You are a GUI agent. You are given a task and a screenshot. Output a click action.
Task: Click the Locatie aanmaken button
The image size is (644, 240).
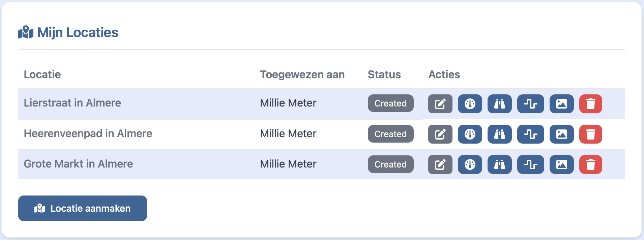(x=82, y=208)
